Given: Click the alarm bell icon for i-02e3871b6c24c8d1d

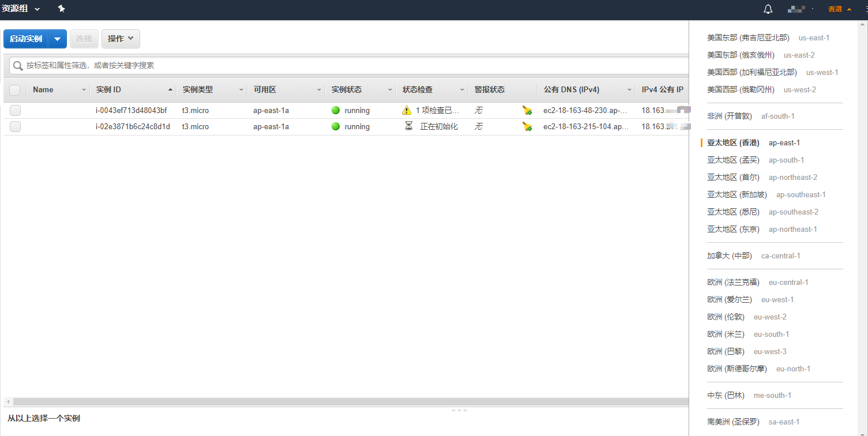Looking at the screenshot, I should pos(527,126).
